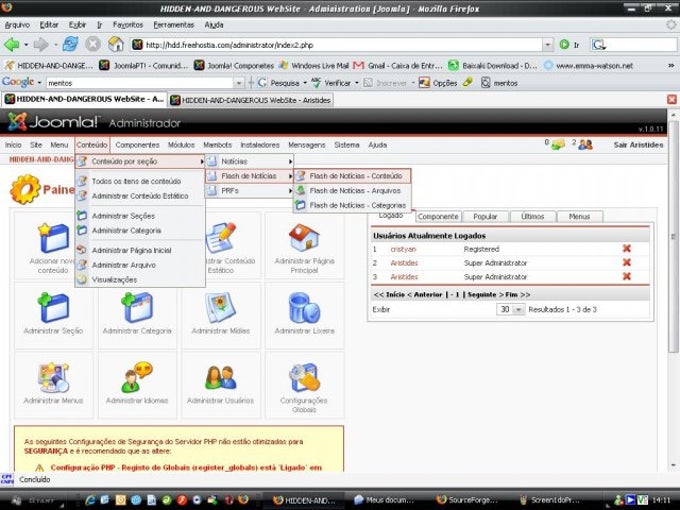The height and width of the screenshot is (510, 680).
Task: Click the unread messages mail icon
Action: 558,144
